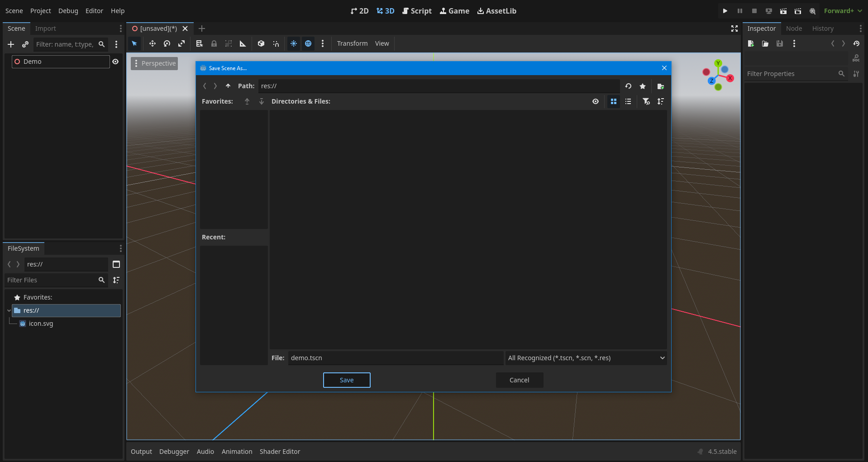Viewport: 868px width, 462px height.
Task: Toggle visibility of the Demo node
Action: pyautogui.click(x=115, y=62)
